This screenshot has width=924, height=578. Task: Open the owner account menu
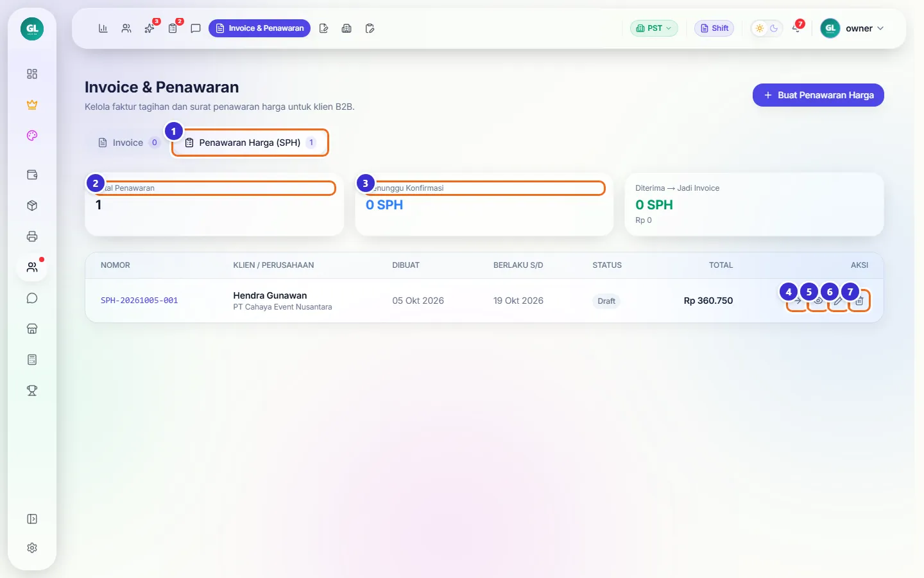click(x=853, y=28)
